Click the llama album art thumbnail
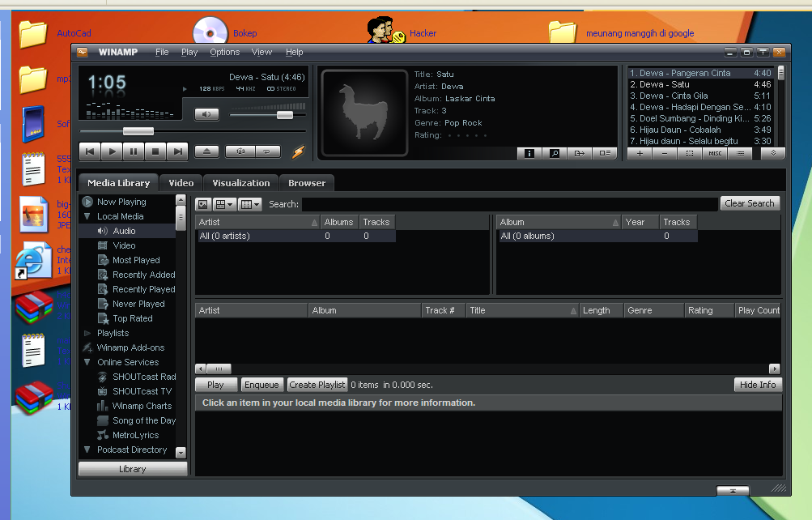The width and height of the screenshot is (812, 520). 364,113
